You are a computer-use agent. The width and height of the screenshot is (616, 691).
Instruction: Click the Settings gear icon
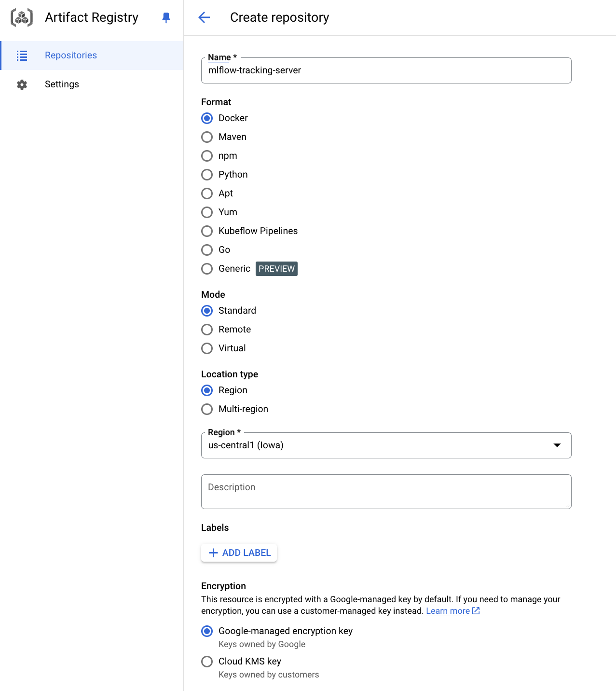click(x=22, y=84)
